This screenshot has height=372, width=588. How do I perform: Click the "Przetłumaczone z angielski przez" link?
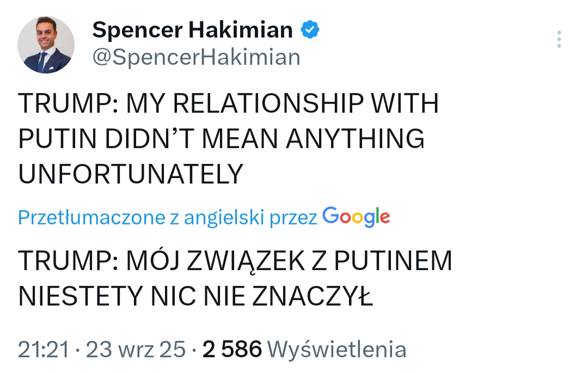click(x=168, y=218)
